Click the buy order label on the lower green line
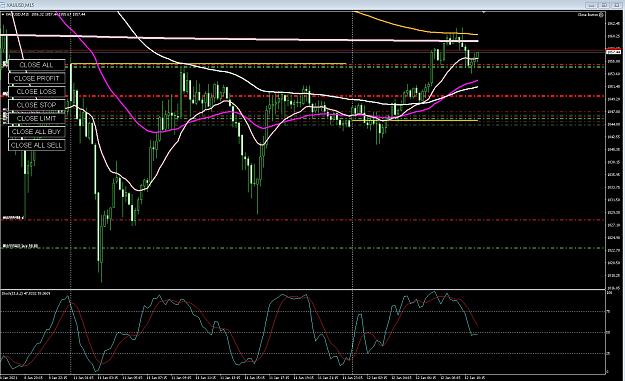This screenshot has width=625, height=381. pos(20,246)
